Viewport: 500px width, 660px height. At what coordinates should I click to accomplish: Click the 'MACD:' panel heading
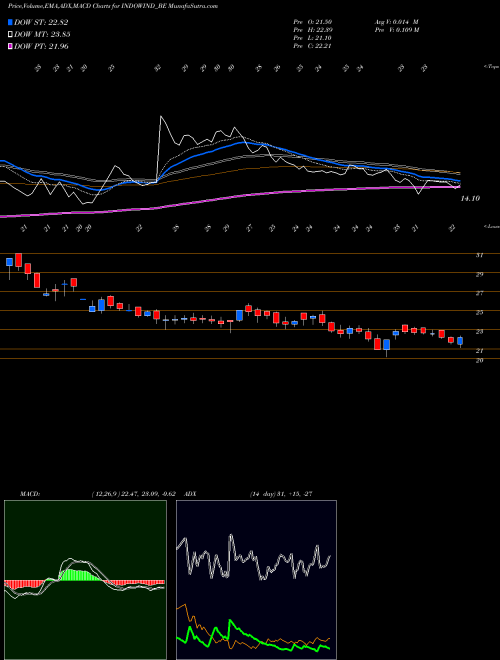[30, 494]
